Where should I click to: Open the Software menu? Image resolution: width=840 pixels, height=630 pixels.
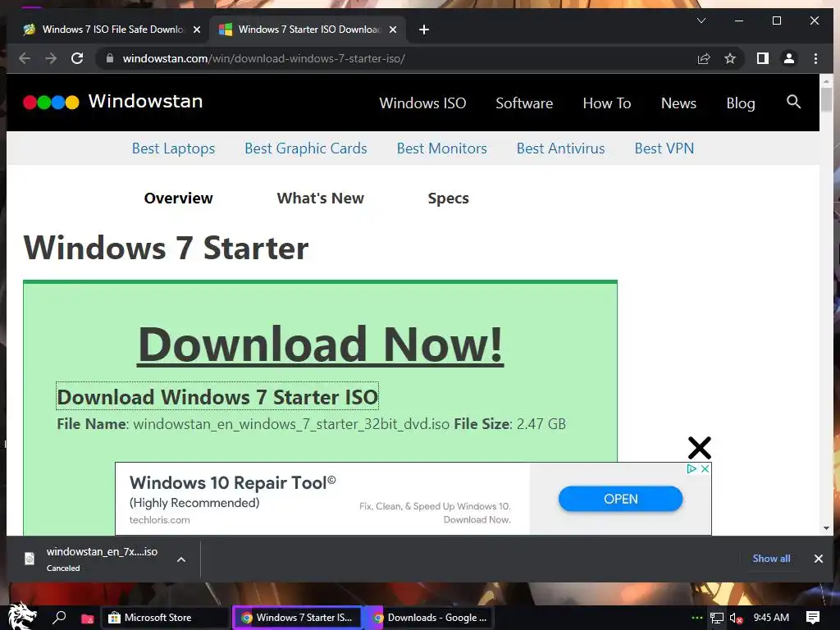pyautogui.click(x=524, y=103)
